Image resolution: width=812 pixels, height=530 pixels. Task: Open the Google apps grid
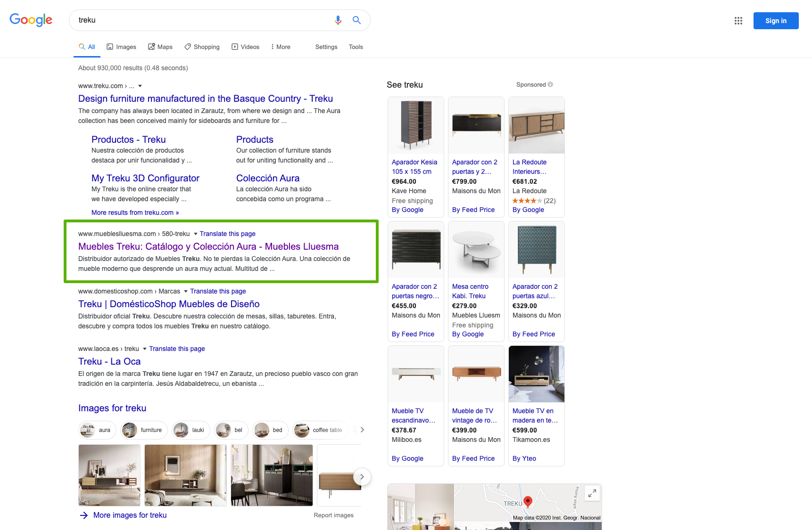coord(738,21)
